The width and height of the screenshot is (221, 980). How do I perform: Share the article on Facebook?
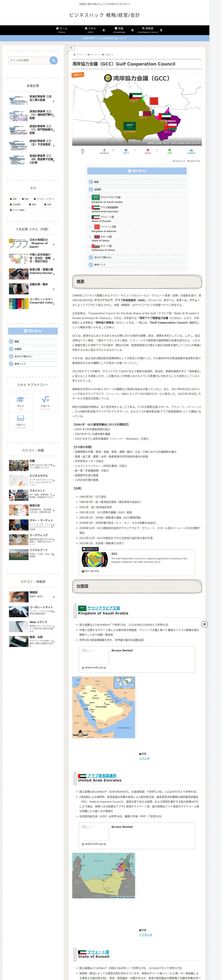pos(104,151)
